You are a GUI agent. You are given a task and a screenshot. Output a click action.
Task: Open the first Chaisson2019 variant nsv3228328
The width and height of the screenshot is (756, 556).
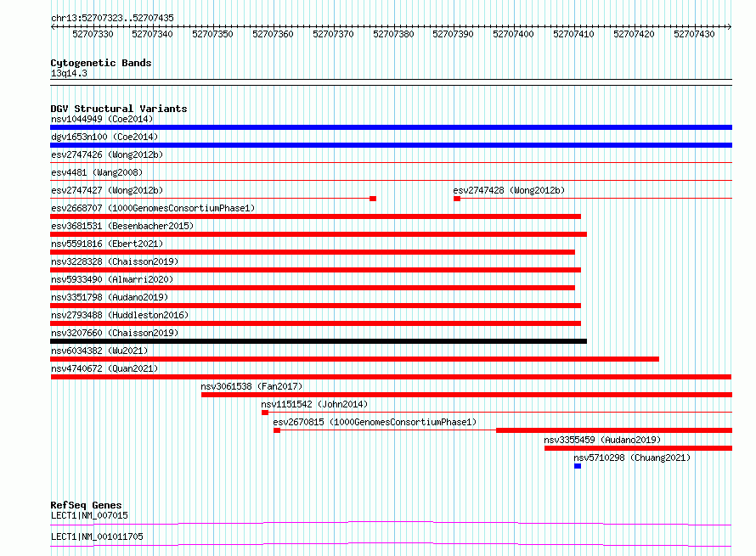coord(115,261)
